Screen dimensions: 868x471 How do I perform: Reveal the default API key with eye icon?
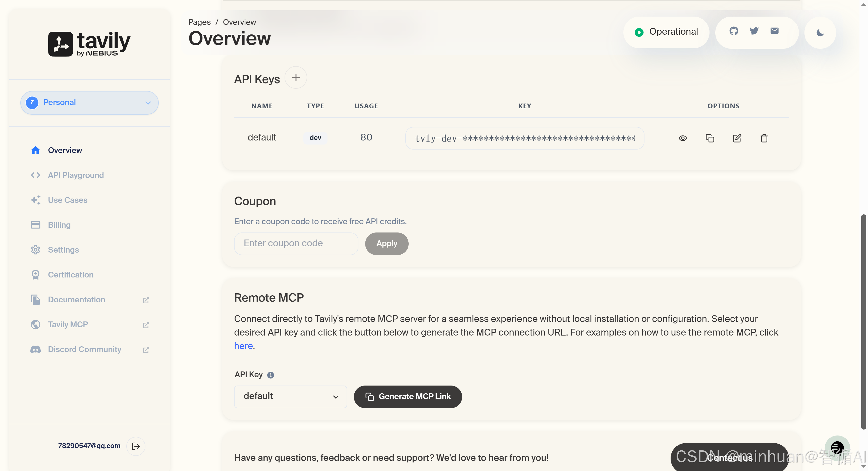pyautogui.click(x=683, y=138)
